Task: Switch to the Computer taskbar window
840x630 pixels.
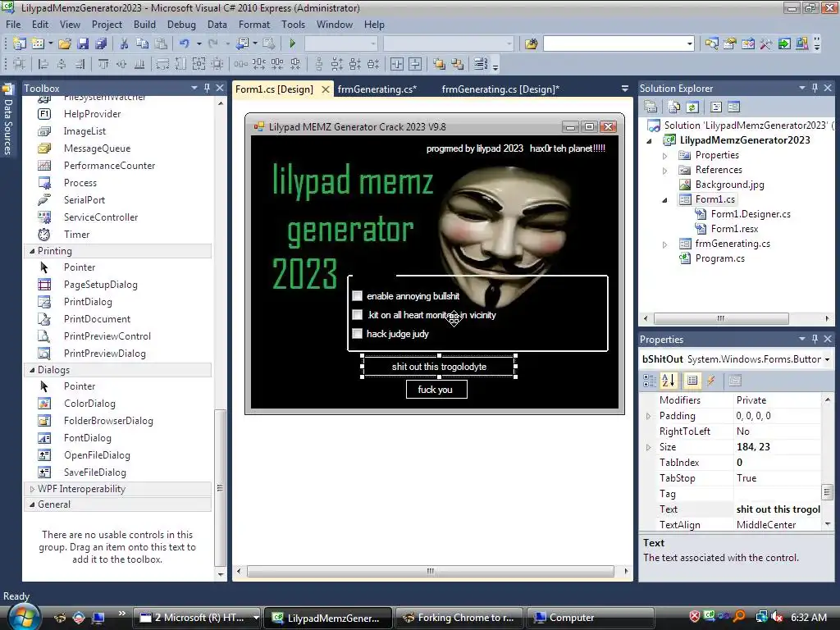Action: tap(591, 618)
